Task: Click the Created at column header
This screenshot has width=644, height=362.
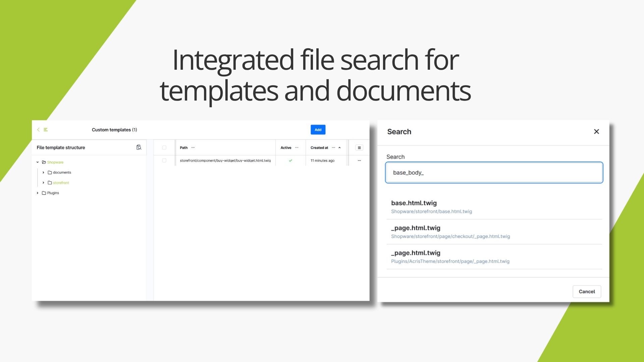Action: tap(319, 147)
